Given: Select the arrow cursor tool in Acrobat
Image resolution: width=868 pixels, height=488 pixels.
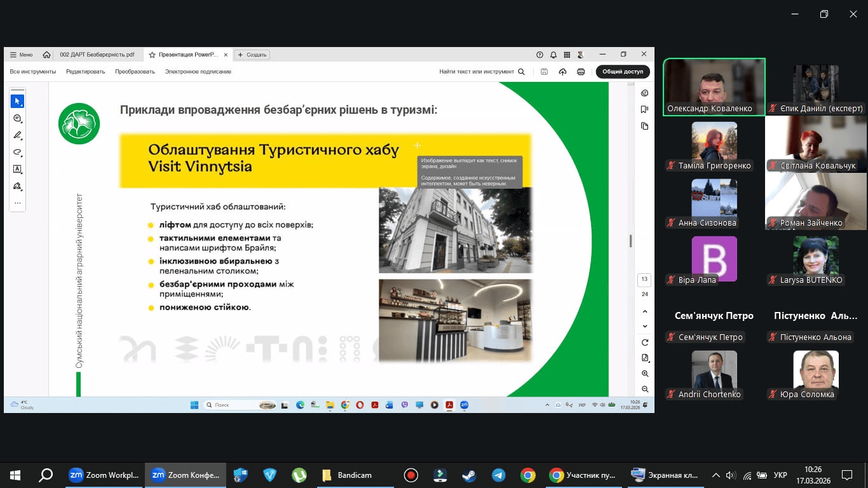Looking at the screenshot, I should tap(17, 102).
